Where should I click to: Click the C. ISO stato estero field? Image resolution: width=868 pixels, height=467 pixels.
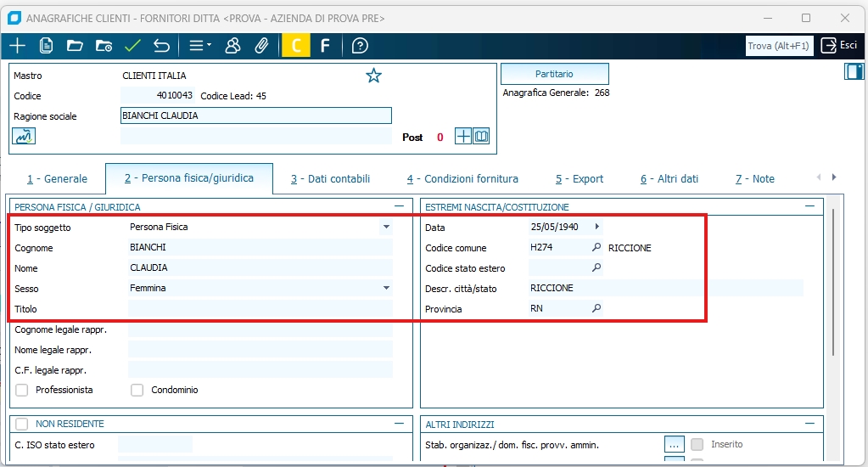[155, 444]
